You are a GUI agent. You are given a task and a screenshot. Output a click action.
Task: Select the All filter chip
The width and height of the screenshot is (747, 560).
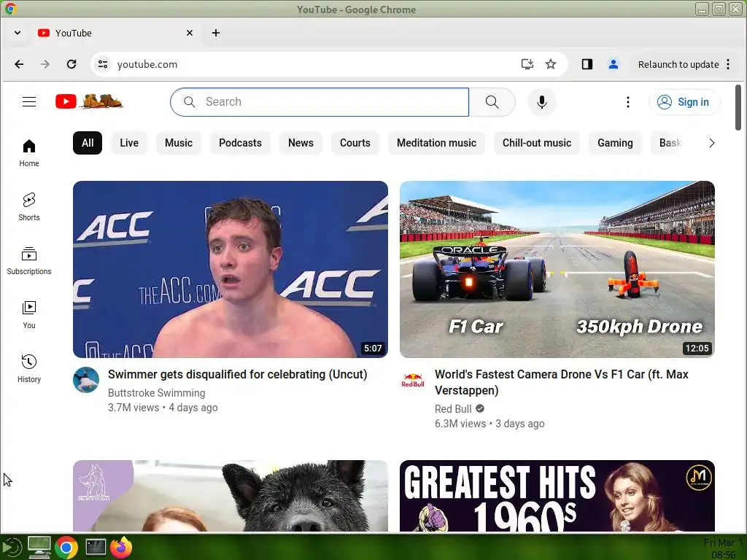click(88, 143)
